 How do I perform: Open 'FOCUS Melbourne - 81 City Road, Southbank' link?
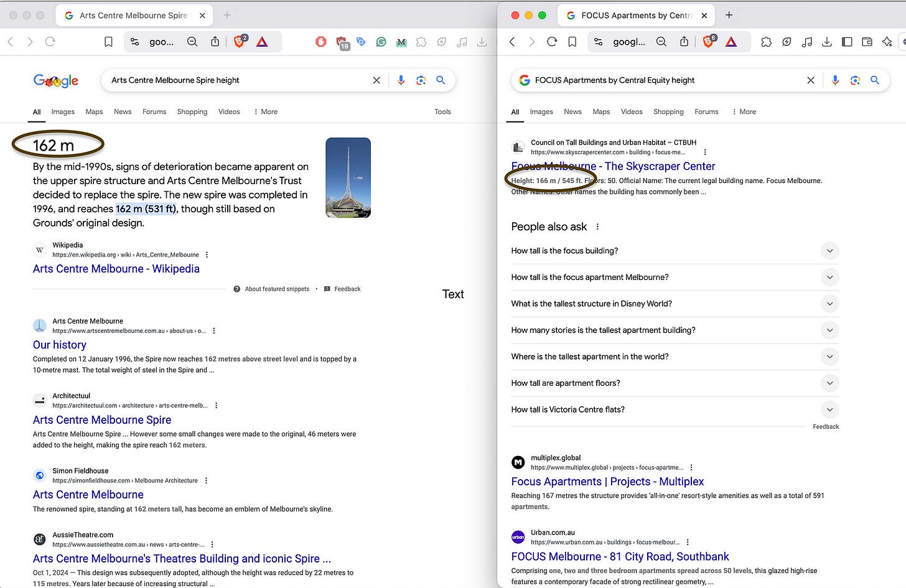click(620, 556)
